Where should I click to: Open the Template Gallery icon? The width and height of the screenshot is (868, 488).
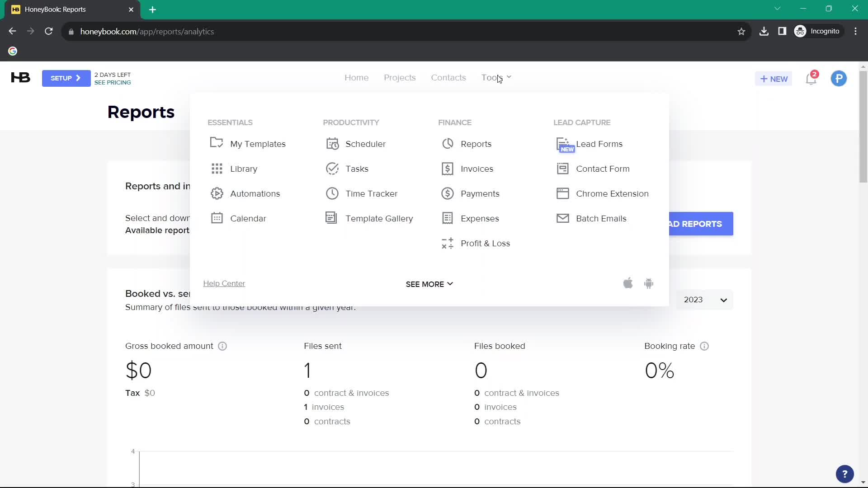point(331,218)
